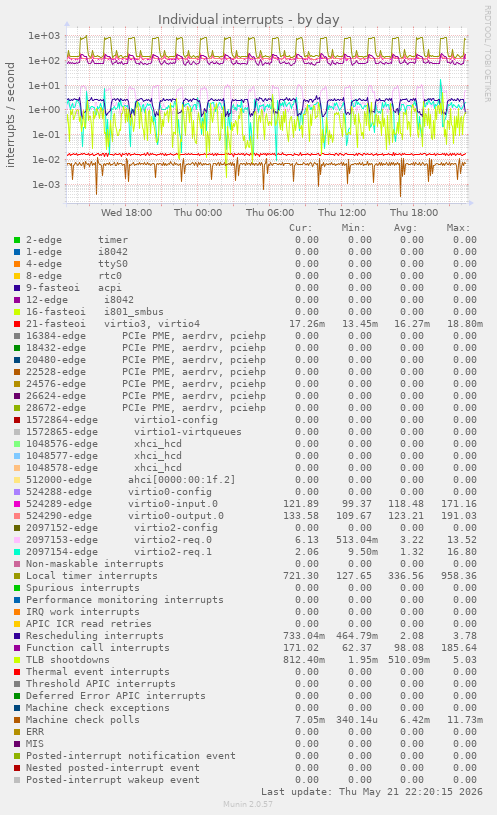The width and height of the screenshot is (497, 815).
Task: Click the dark blue swatch for Rescheduling interrupts
Action: [17, 636]
